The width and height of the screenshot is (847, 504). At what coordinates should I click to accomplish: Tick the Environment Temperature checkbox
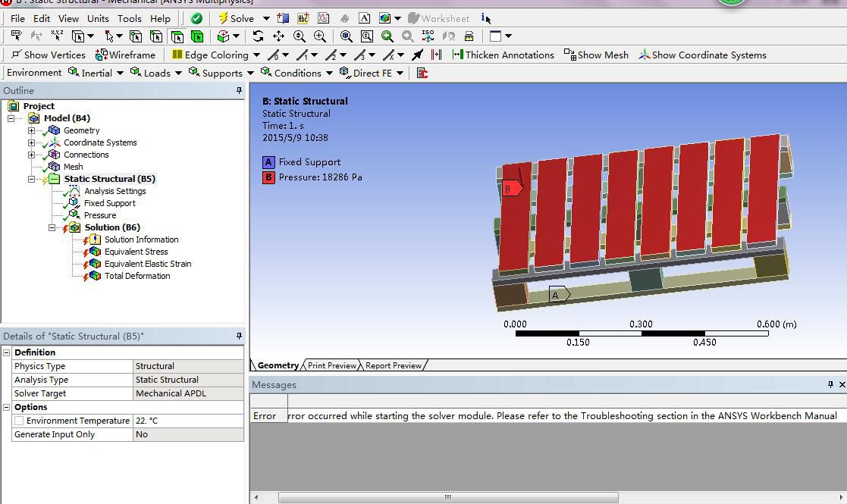19,421
